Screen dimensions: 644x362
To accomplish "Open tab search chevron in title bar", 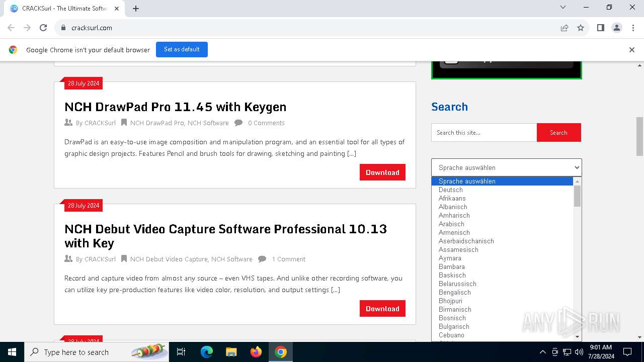I will [x=563, y=7].
